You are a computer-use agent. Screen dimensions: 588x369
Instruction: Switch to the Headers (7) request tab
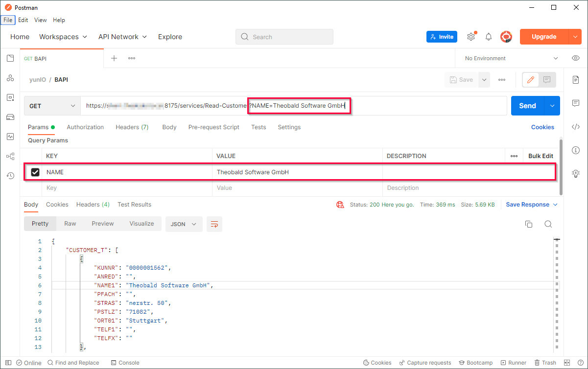[x=132, y=127]
